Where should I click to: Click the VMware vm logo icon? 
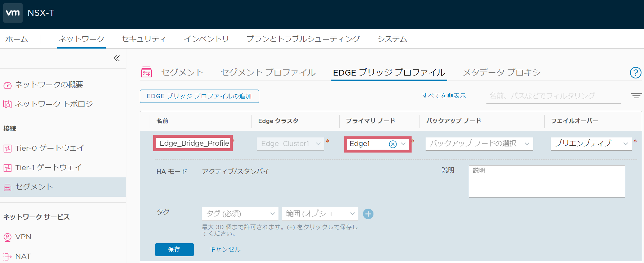point(13,13)
